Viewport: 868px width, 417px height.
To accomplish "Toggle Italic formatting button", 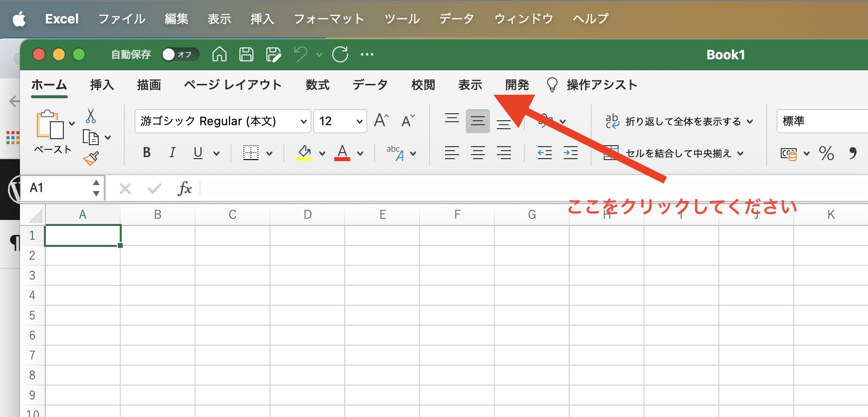I will (x=172, y=153).
